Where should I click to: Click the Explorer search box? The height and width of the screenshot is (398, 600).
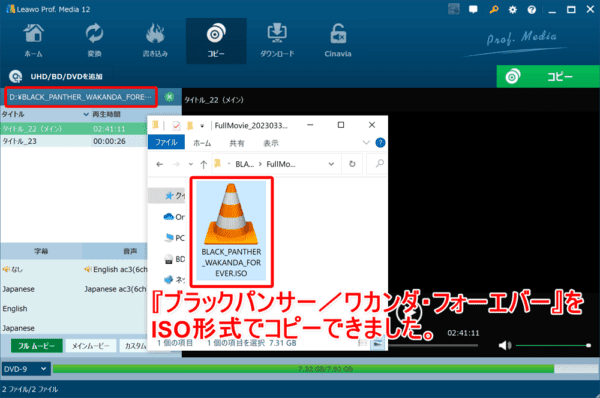[377, 164]
